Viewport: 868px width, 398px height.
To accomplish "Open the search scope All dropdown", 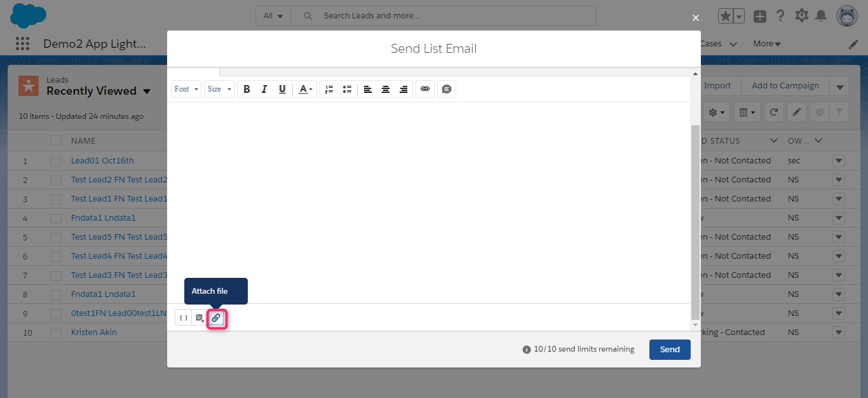I will 273,16.
